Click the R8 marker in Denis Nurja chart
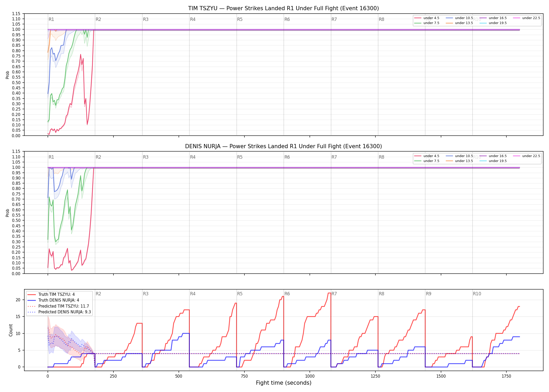The image size is (549, 392). tap(381, 157)
